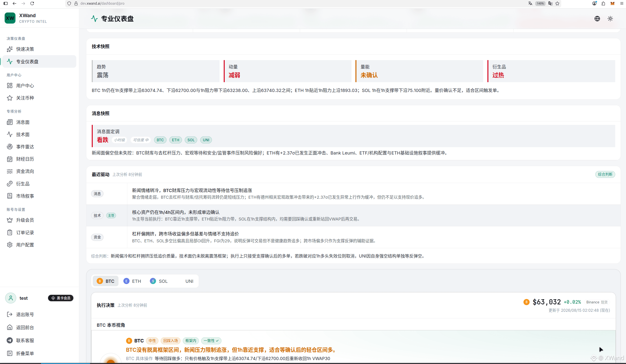Open 快速决策 sparkle icon in sidebar
This screenshot has width=626, height=364.
(10, 49)
